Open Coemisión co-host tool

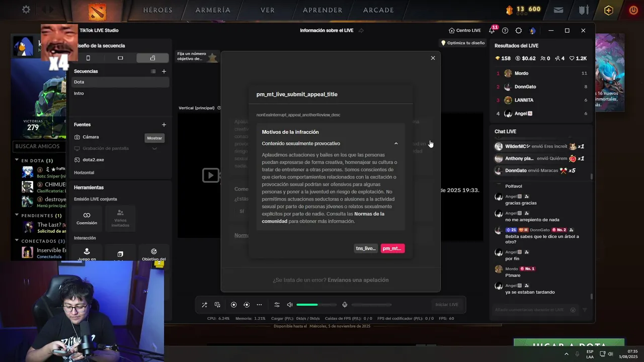pos(87,218)
